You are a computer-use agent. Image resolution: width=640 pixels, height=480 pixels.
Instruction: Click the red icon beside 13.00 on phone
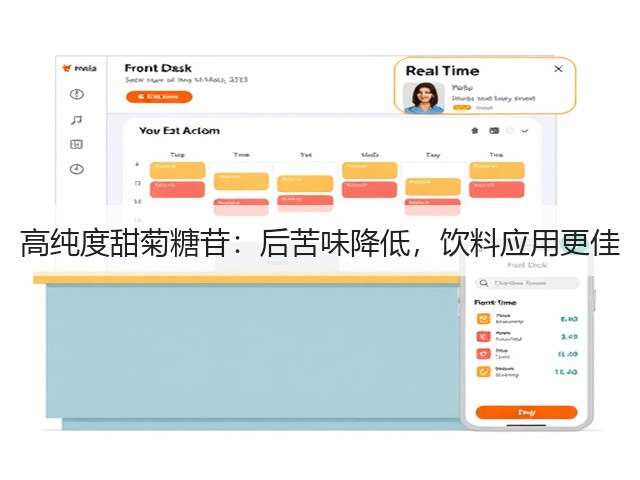484,354
